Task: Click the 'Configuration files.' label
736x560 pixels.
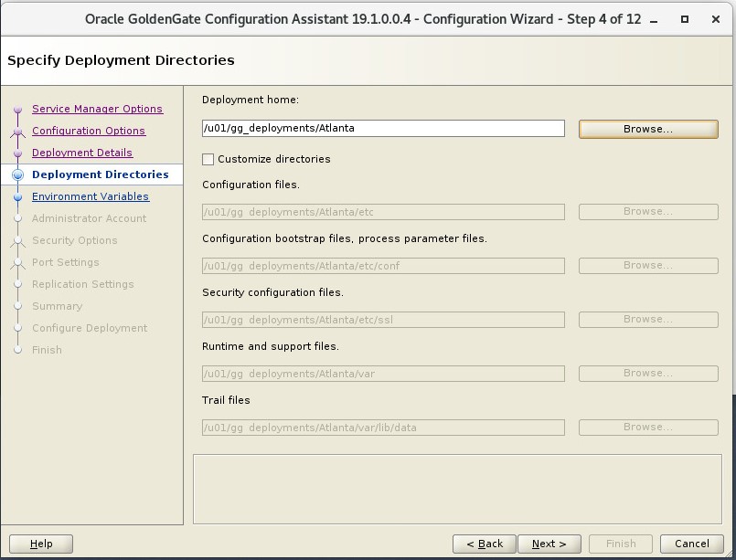Action: pos(251,185)
